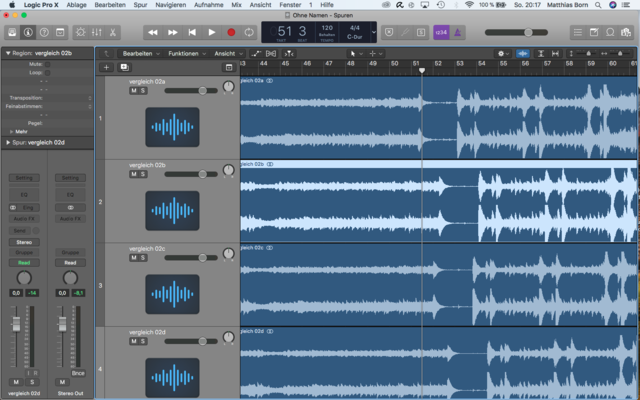The image size is (640, 400).
Task: Open the LCD display mode dropdown arrow
Action: pos(373,32)
